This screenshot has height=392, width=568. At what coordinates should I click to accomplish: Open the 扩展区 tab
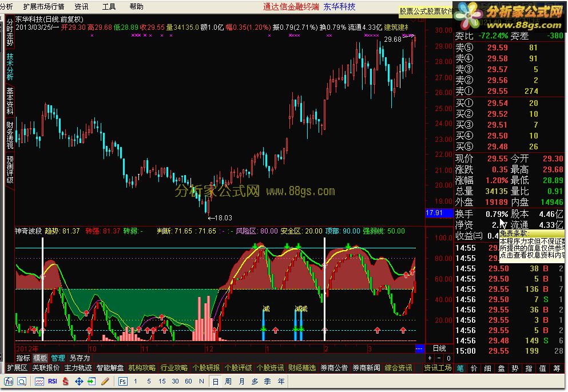(17, 368)
